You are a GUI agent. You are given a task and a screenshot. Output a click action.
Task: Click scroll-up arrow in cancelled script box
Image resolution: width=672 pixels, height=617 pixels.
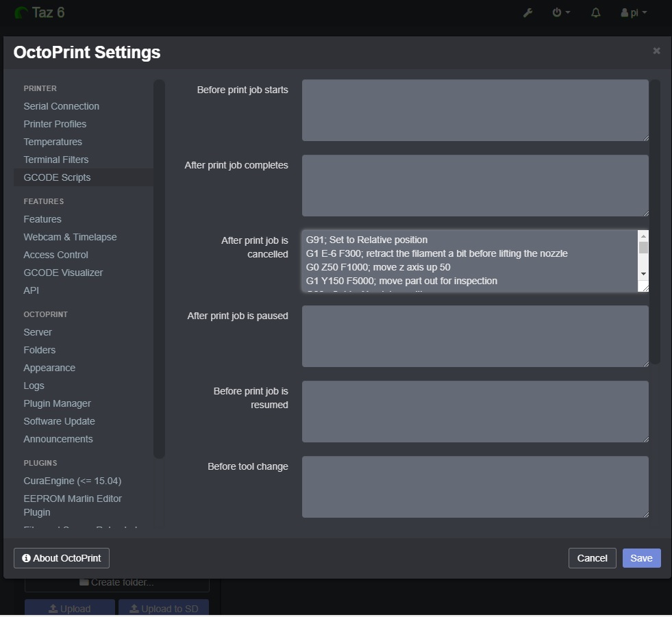pyautogui.click(x=643, y=236)
